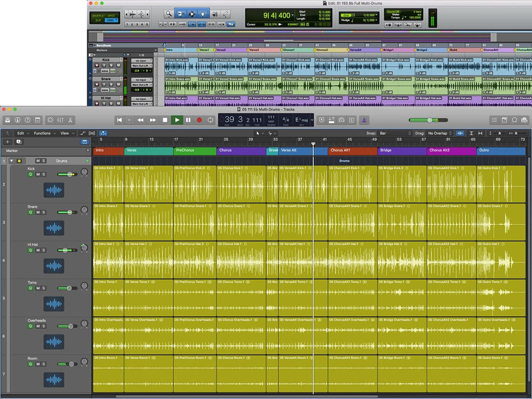Open the Edit menu in tracks area

[22, 133]
